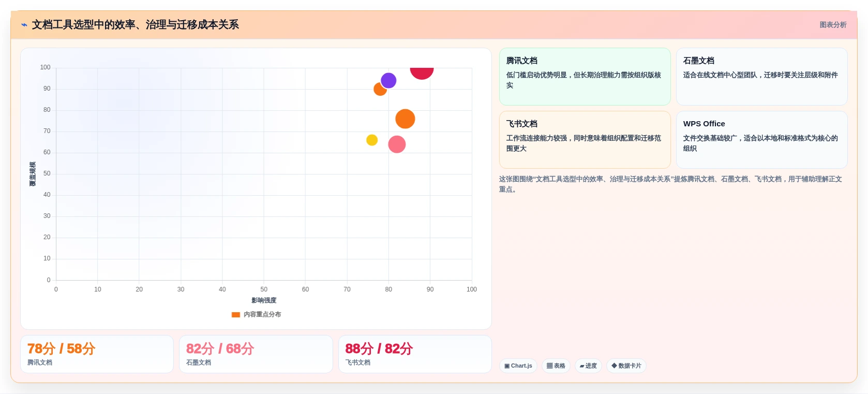Click the 82分 / 68分 石墨文档 score card

(x=256, y=354)
